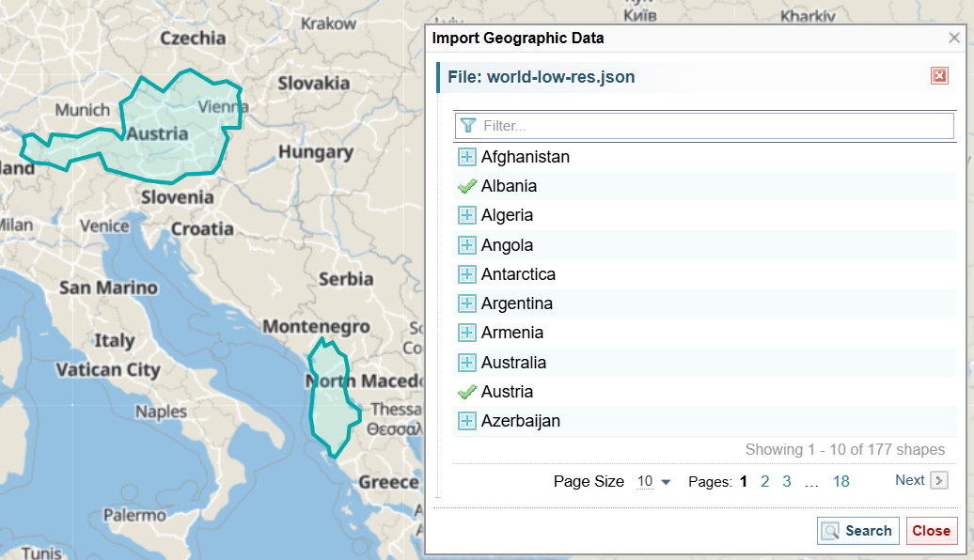Add Afghanistan shape using plus icon
This screenshot has width=974, height=560.
(x=466, y=157)
